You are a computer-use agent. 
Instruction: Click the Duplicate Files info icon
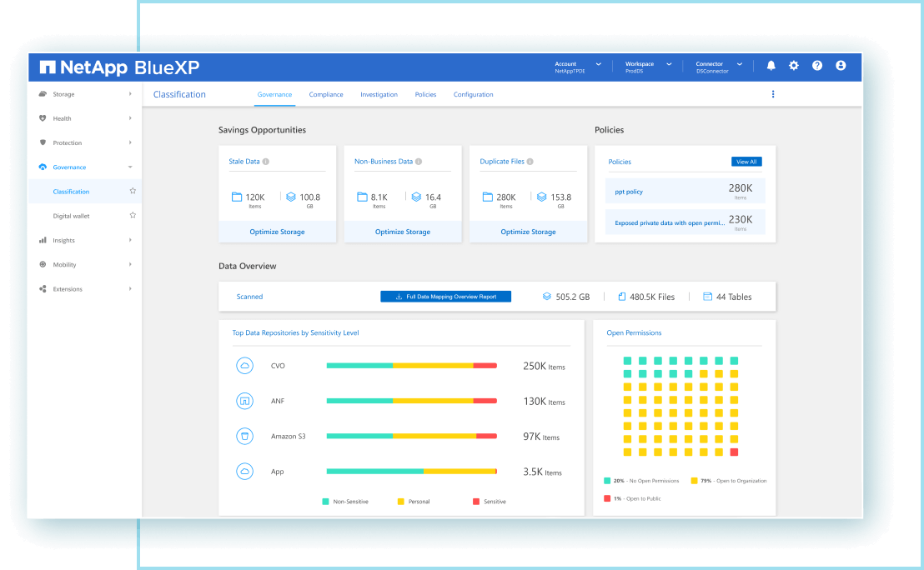pos(530,162)
